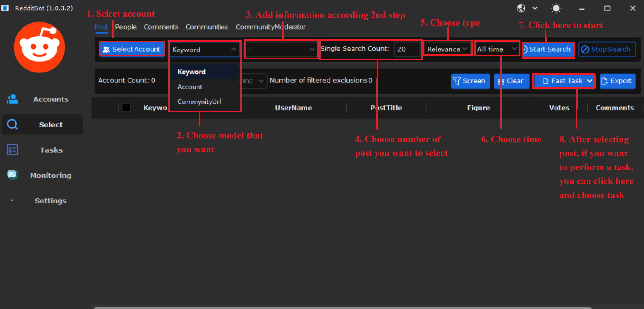644x309 pixels.
Task: Click the Monitoring screen sidebar icon
Action: point(12,175)
